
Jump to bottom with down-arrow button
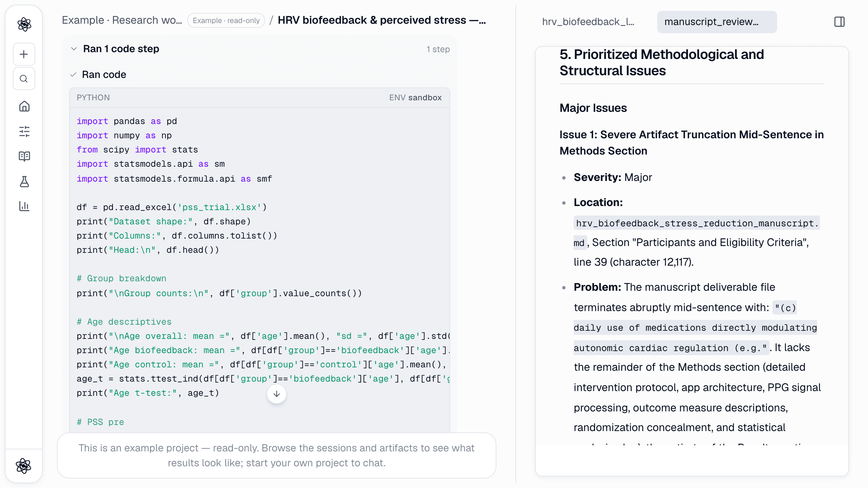point(277,394)
